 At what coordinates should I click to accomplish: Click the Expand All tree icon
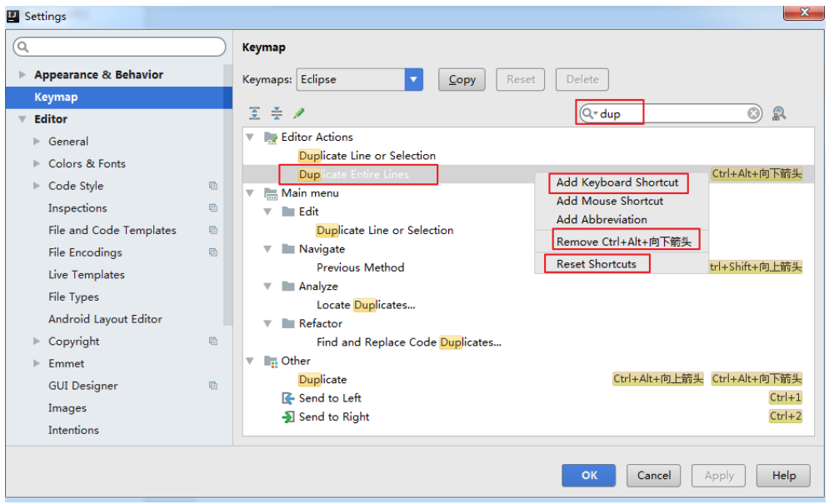(x=254, y=112)
